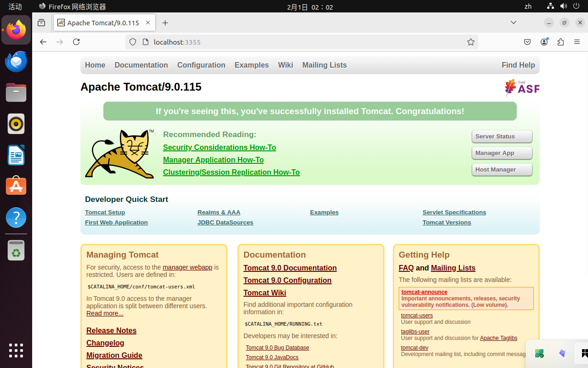Go back with the browser back arrow
The height and width of the screenshot is (368, 588).
tap(43, 42)
